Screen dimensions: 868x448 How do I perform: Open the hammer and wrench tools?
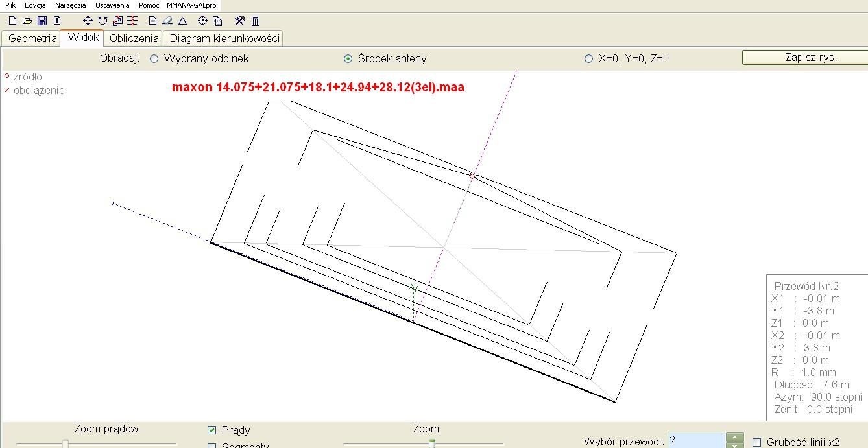pos(240,21)
